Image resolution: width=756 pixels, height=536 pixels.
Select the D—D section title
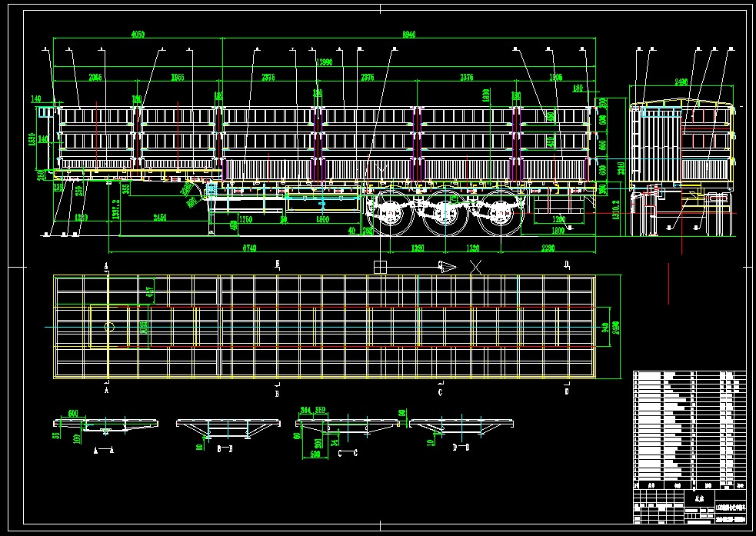coord(461,448)
